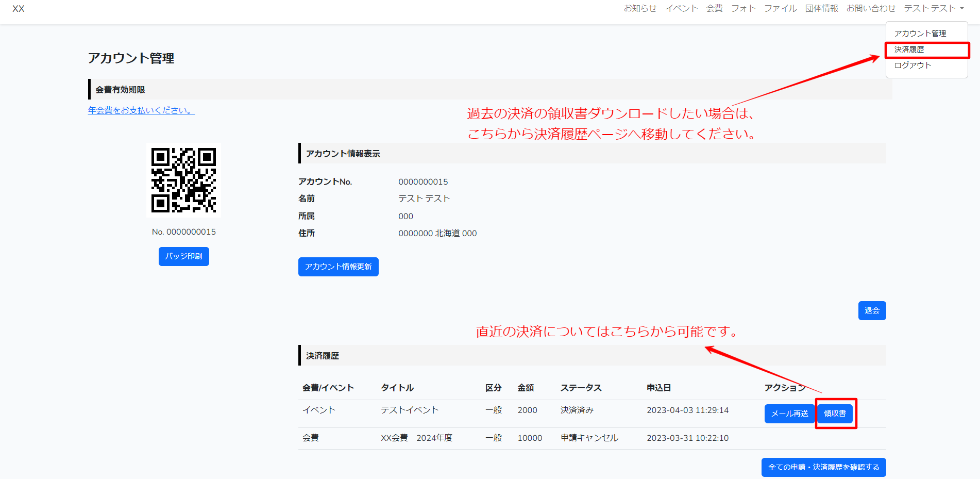Click the バッジ印刷 button

[184, 256]
